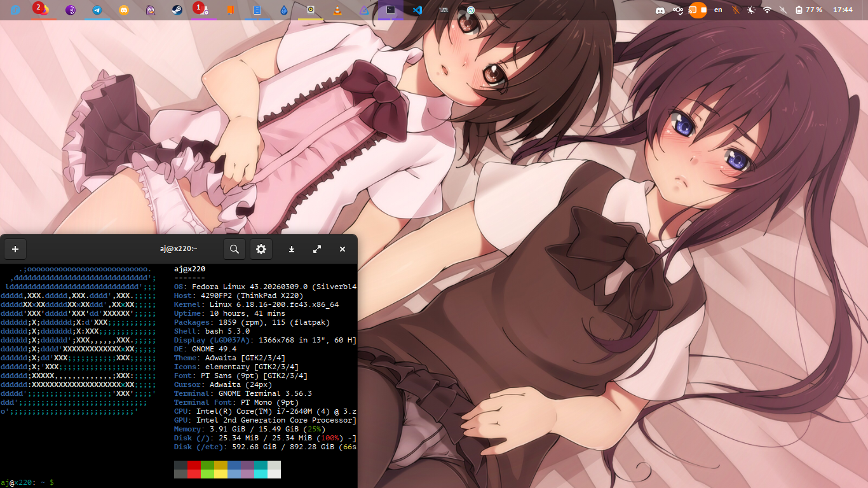Launch VLC media player from panel
Image resolution: width=868 pixels, height=488 pixels.
(x=337, y=10)
